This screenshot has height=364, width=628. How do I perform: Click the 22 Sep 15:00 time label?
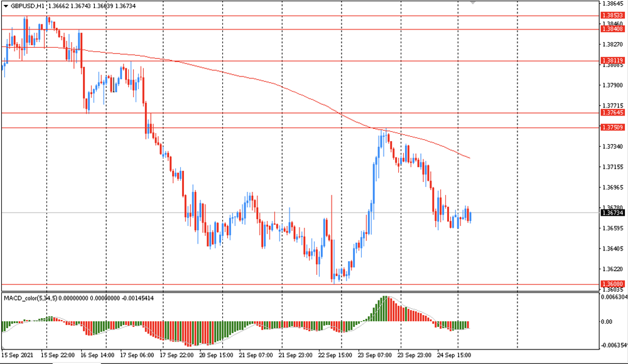(335, 355)
